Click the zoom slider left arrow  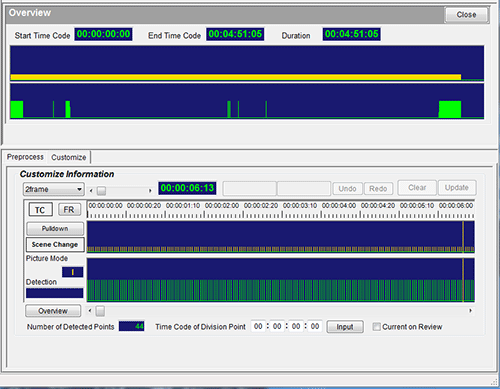pyautogui.click(x=91, y=191)
